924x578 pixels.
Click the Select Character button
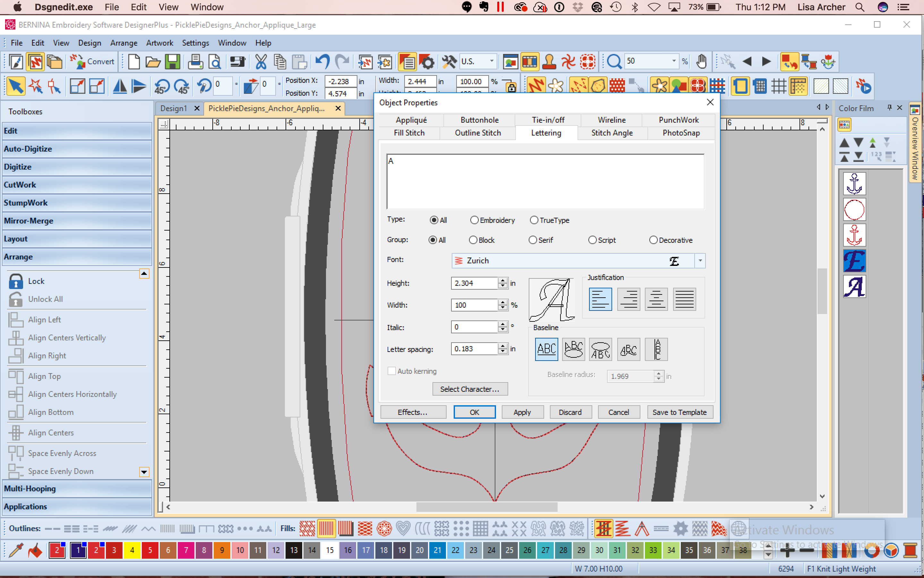470,389
